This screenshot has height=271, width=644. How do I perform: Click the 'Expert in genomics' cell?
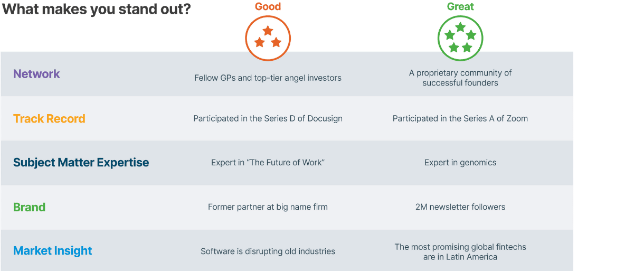coord(460,163)
